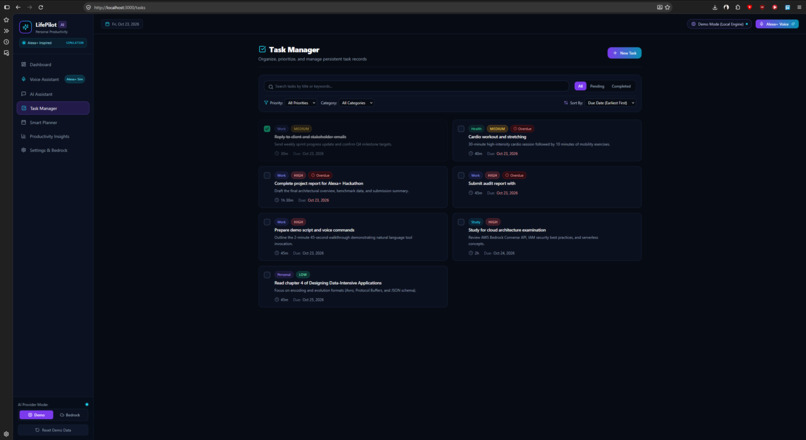Click Prepare demo script and voice commands title

point(314,230)
